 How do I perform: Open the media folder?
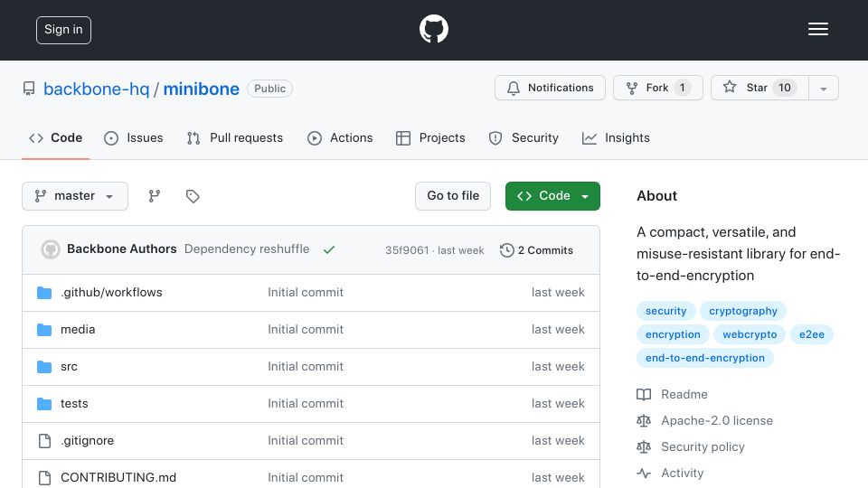(78, 329)
